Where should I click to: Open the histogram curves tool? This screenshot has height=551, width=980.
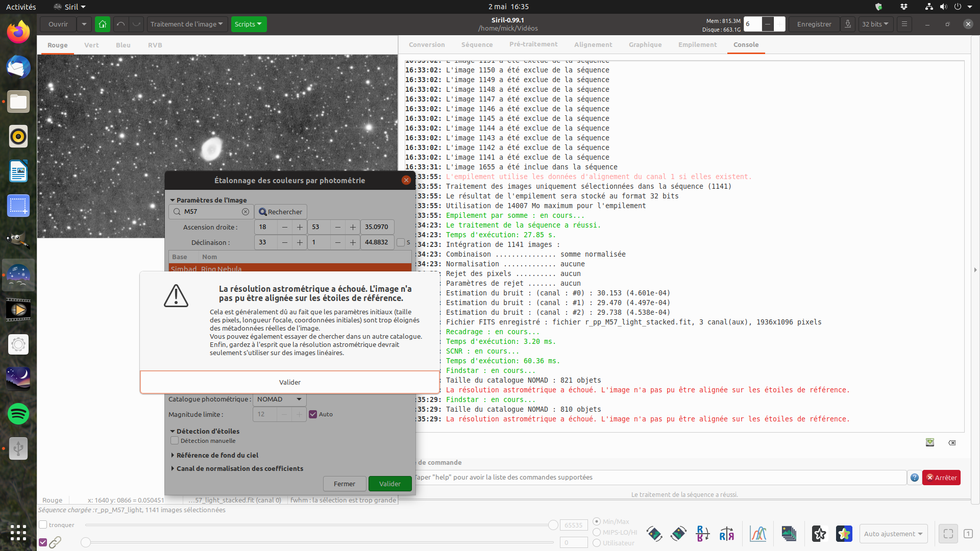[758, 534]
